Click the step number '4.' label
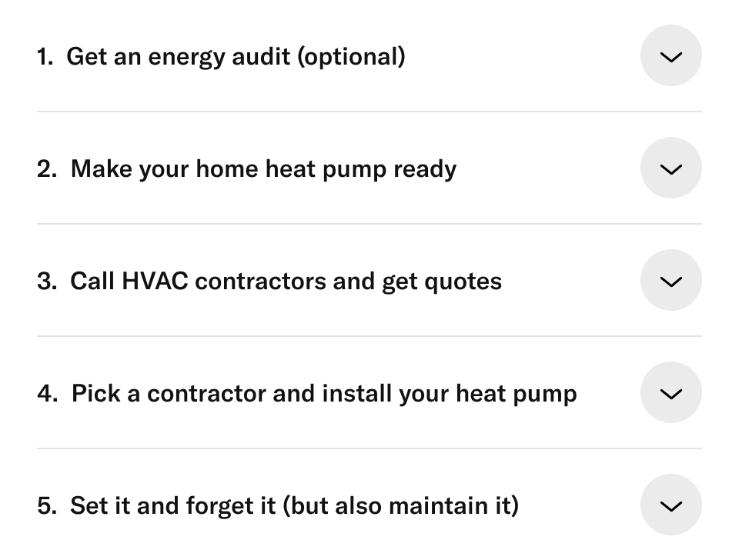This screenshot has height=560, width=739. (x=47, y=393)
